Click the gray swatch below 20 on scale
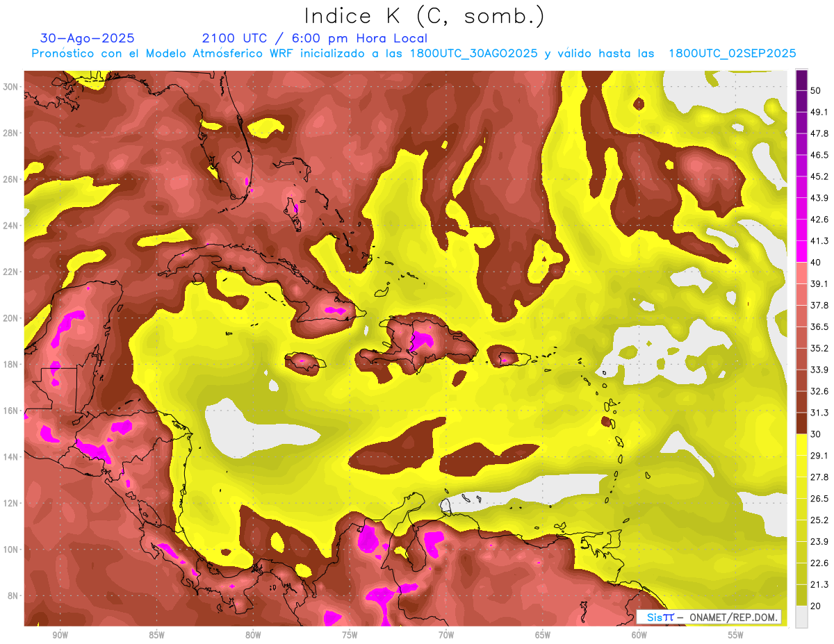 [801, 617]
